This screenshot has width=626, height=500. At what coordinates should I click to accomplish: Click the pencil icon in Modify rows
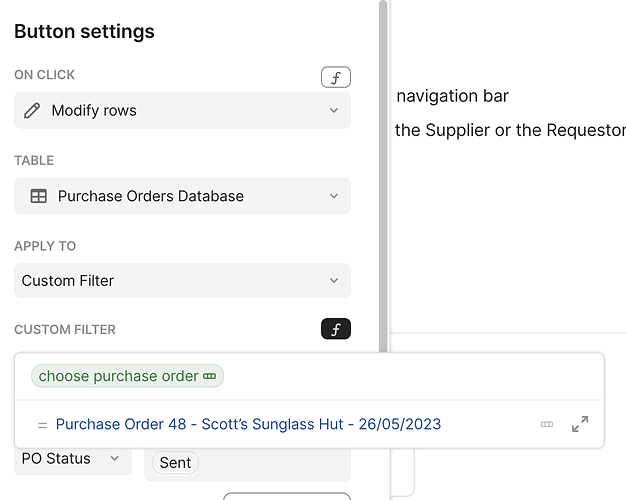(32, 111)
